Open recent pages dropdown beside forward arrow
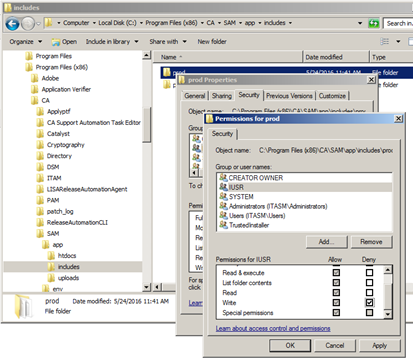The height and width of the screenshot is (360, 413). tap(38, 24)
